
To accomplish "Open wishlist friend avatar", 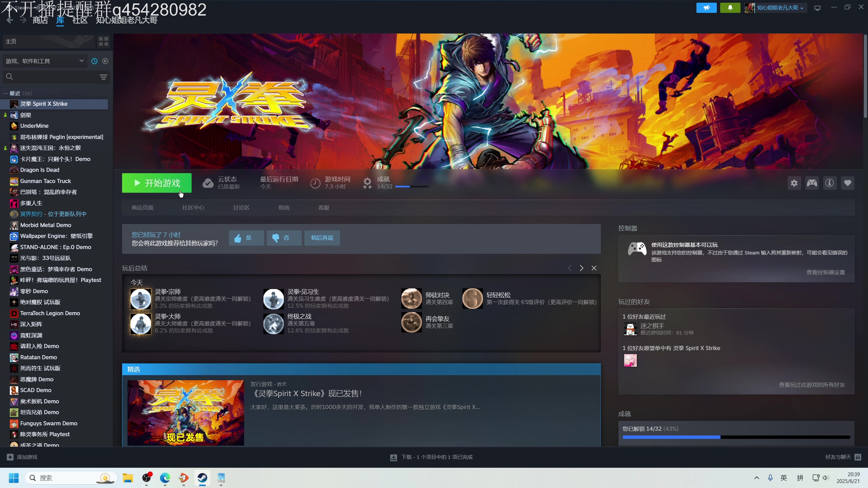I will pos(630,361).
